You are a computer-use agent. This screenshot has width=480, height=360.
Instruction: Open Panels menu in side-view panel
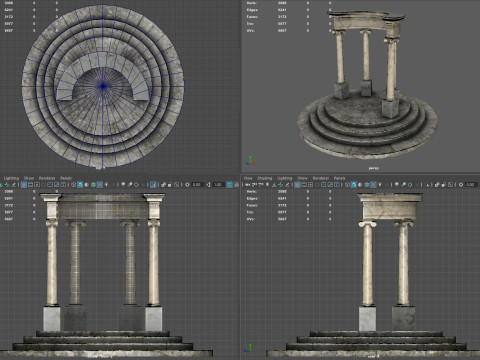339,178
